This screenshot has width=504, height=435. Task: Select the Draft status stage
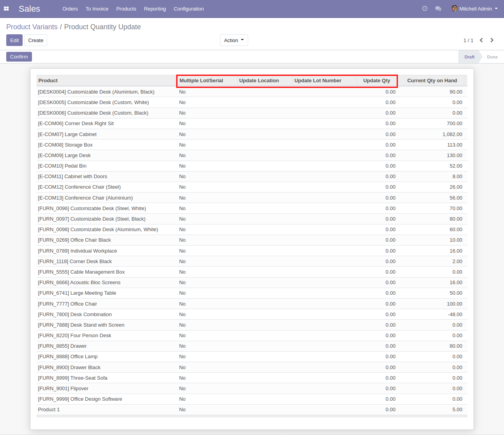tap(469, 57)
